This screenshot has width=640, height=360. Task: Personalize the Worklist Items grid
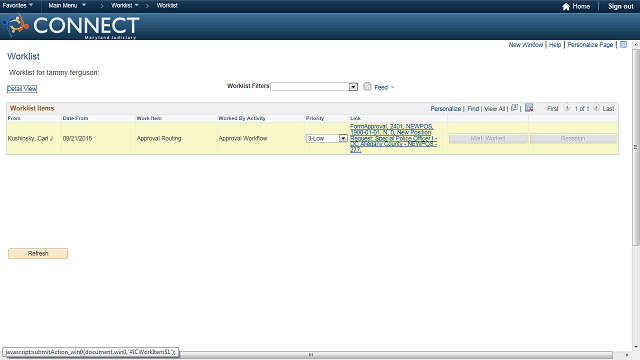(445, 109)
